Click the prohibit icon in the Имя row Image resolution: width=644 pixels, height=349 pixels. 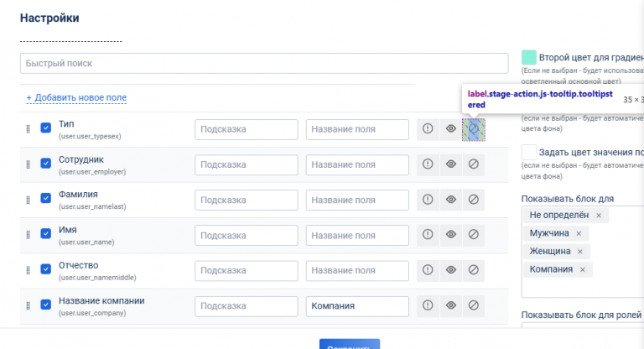pos(474,234)
